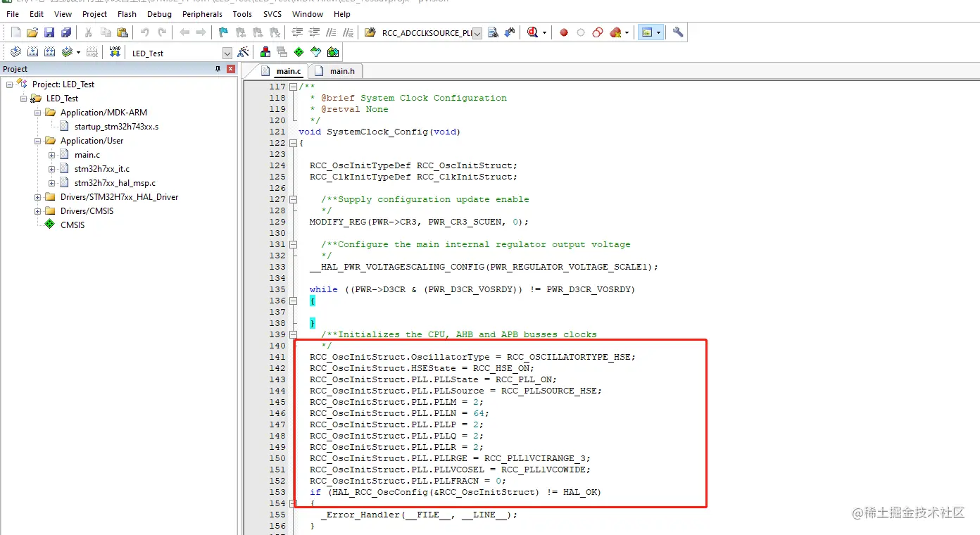Click the line "_Error_Handler(__FILE__, __LINE__);"
The height and width of the screenshot is (535, 980).
tap(419, 515)
